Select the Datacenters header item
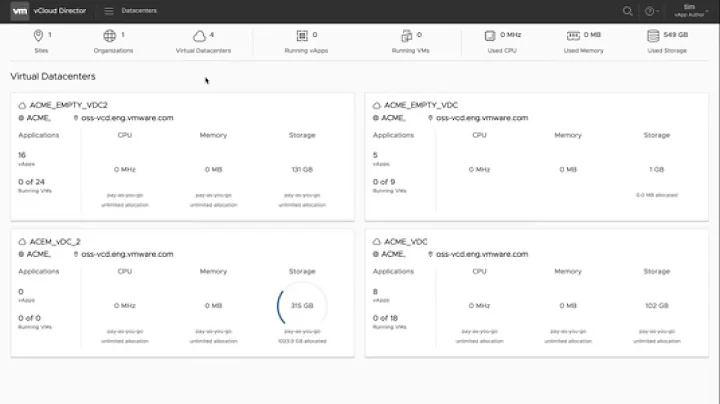Viewport: 720px width, 404px height. coord(139,11)
